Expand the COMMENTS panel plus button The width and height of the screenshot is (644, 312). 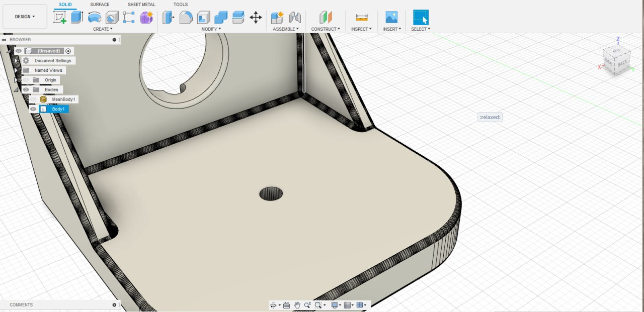pyautogui.click(x=114, y=305)
